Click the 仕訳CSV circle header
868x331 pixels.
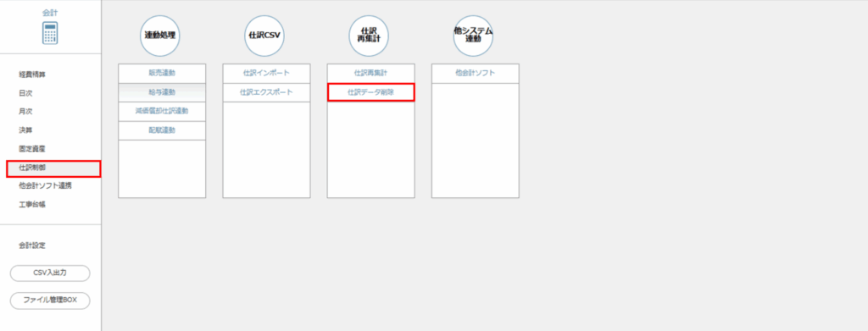tap(264, 36)
